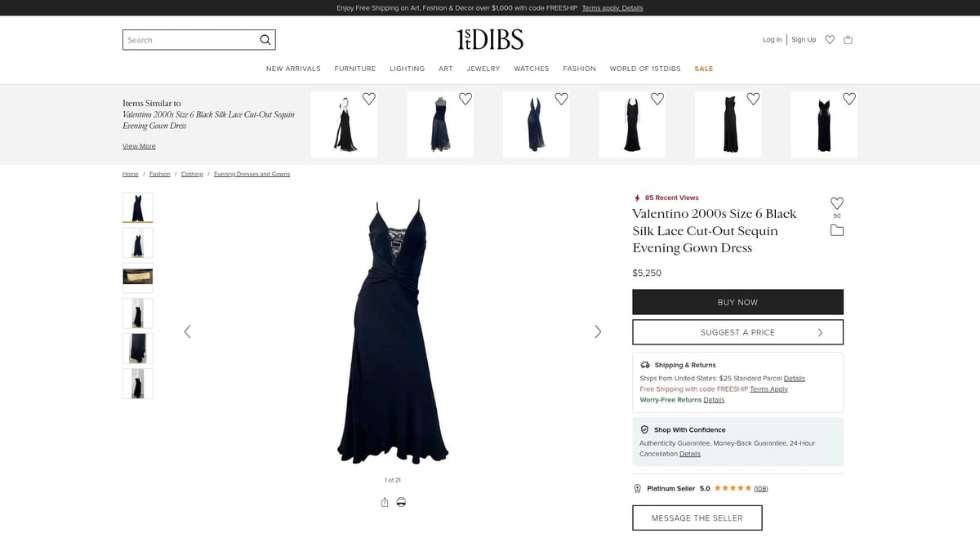
Task: Open Worry-Free Returns Details link
Action: click(x=714, y=400)
